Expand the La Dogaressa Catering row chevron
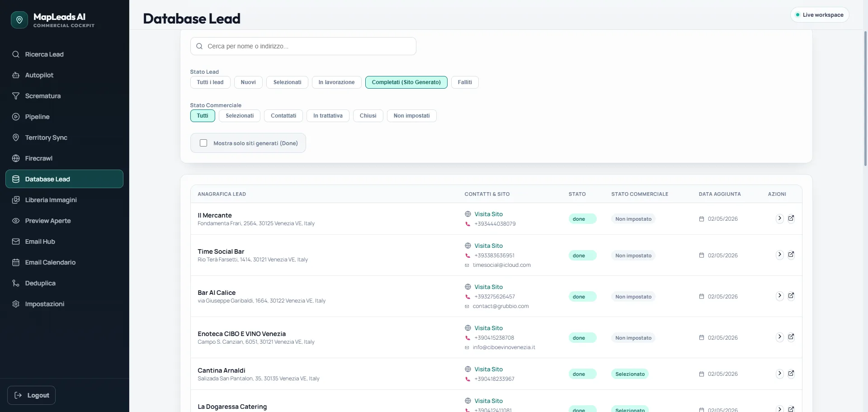Image resolution: width=868 pixels, height=412 pixels. tap(779, 409)
